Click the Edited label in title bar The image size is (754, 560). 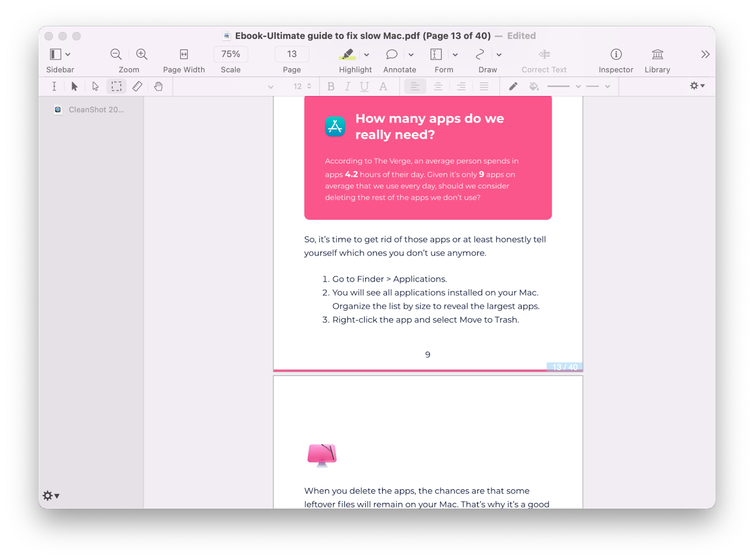point(521,36)
